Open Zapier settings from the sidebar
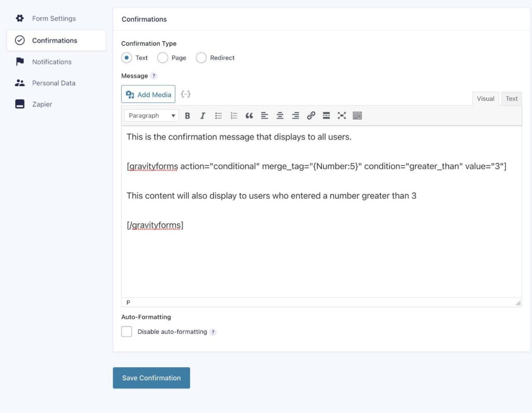This screenshot has height=413, width=532. pyautogui.click(x=42, y=104)
